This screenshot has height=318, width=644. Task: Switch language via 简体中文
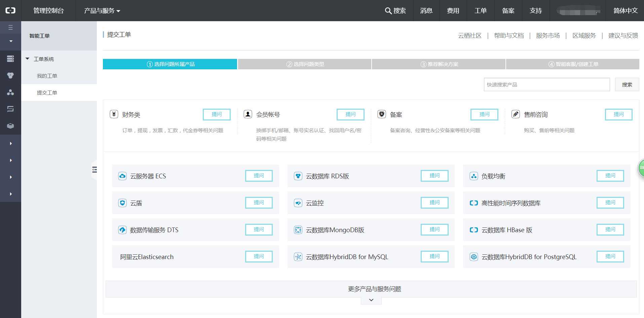pyautogui.click(x=626, y=10)
